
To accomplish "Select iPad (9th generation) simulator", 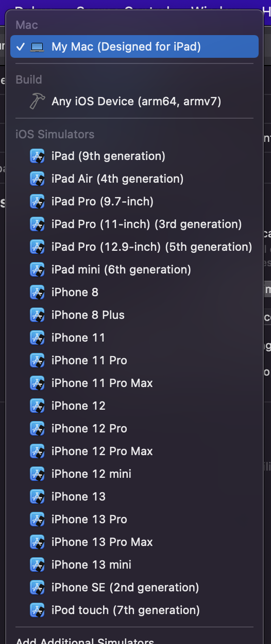I will coord(134,156).
